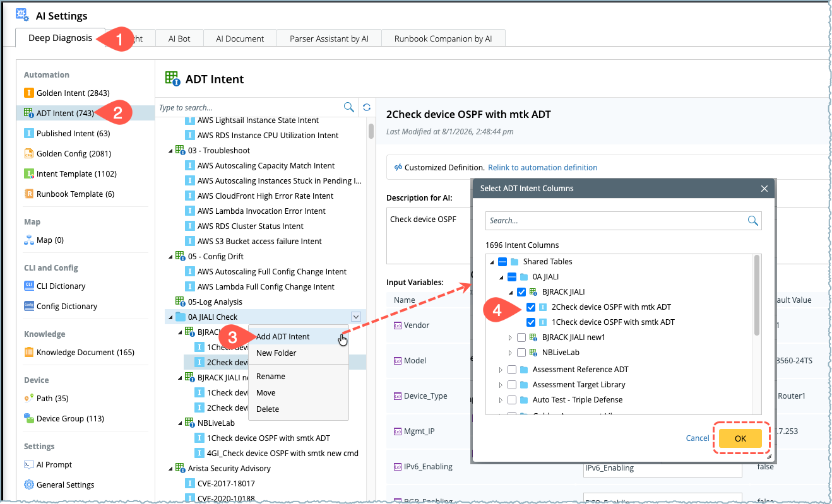The width and height of the screenshot is (832, 504).
Task: Click the AI Prompt icon
Action: [28, 464]
